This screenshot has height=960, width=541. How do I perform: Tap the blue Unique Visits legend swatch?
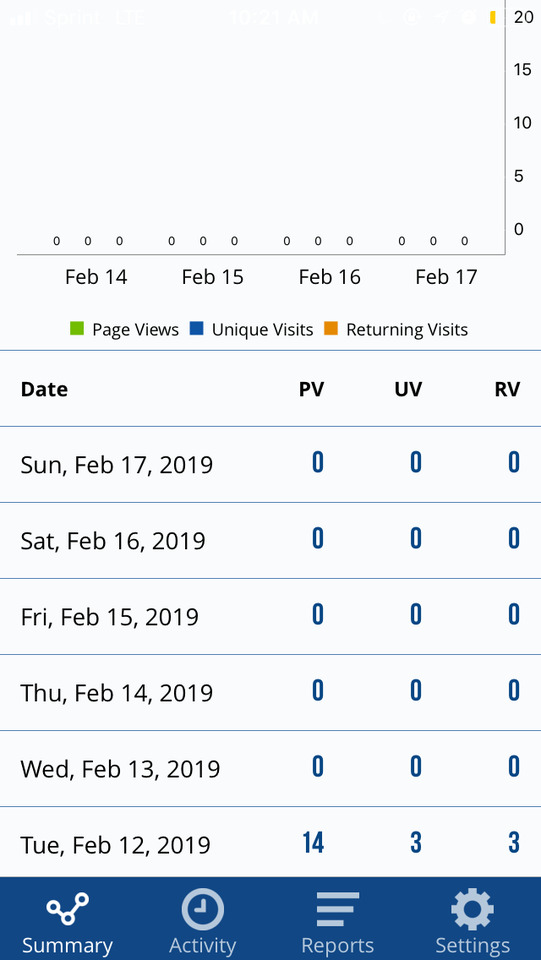[196, 329]
